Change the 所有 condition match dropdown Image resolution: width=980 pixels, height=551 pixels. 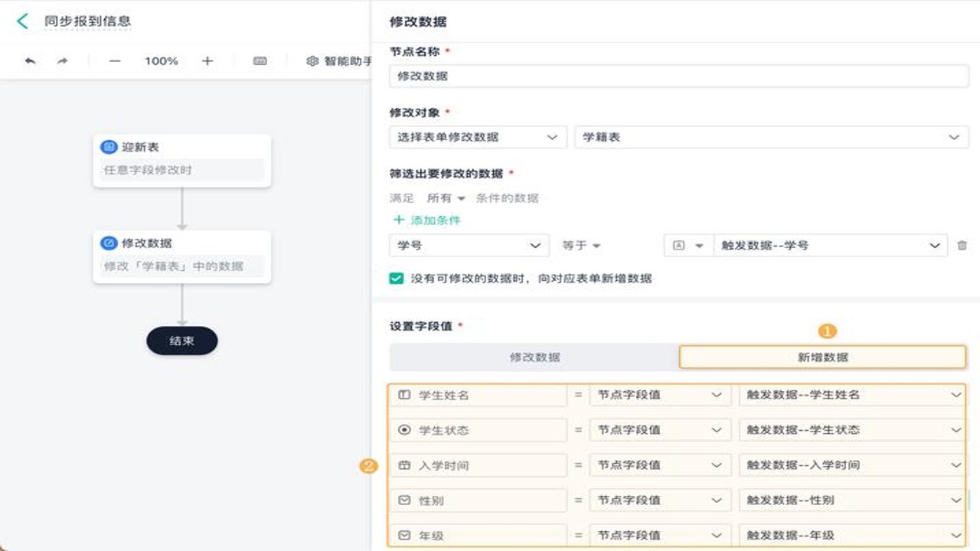pos(446,198)
